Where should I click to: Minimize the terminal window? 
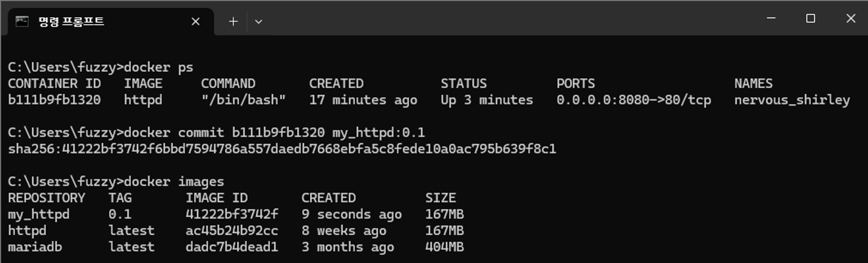point(771,18)
